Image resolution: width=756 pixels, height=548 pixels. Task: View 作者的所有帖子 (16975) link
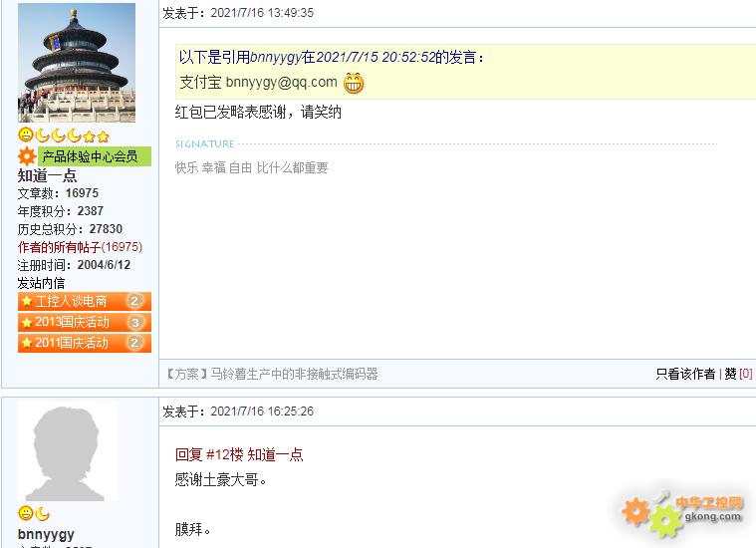80,247
